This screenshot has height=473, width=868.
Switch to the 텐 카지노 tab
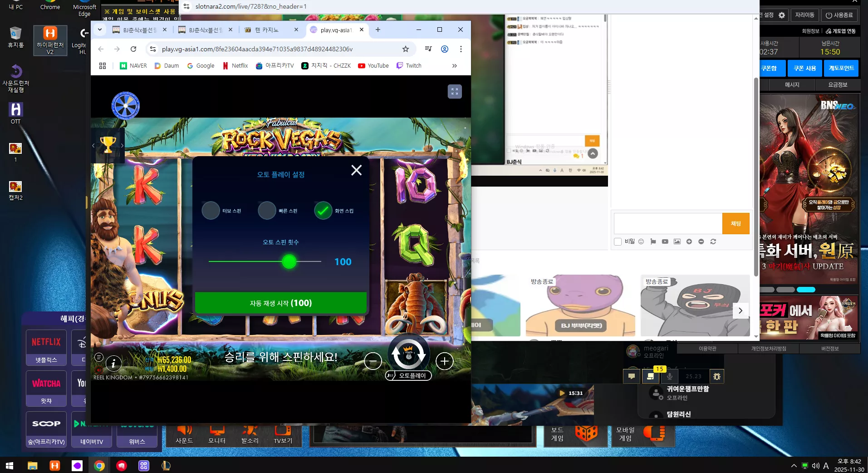[271, 30]
